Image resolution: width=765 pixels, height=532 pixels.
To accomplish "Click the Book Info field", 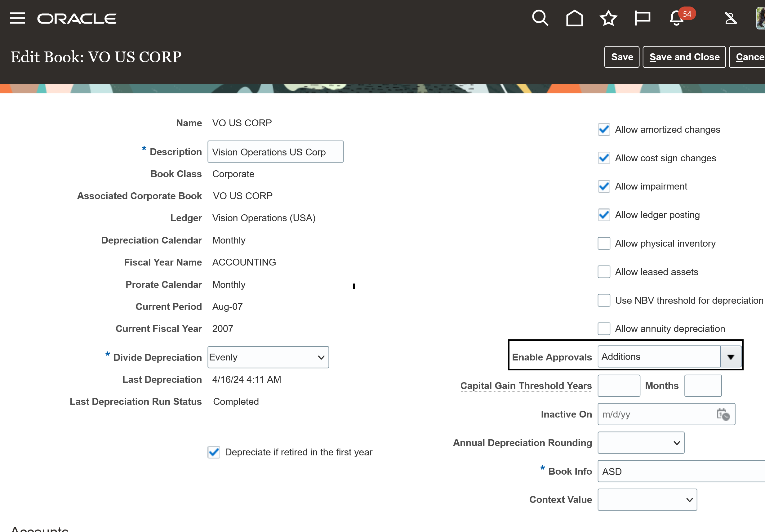I will point(681,472).
